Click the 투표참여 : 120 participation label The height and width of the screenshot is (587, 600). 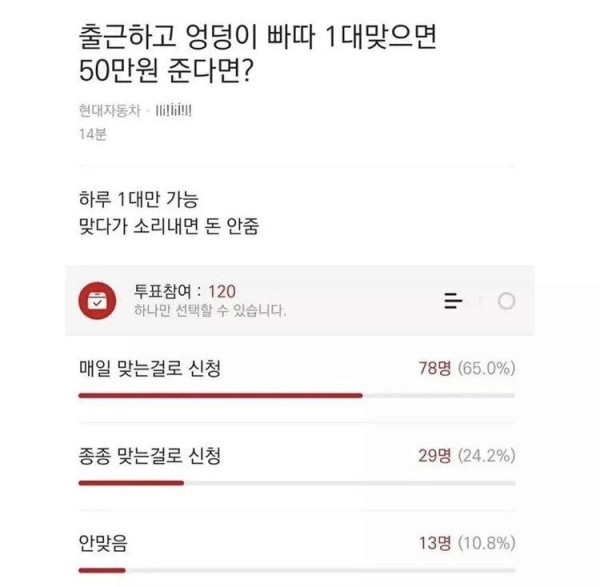coord(184,292)
